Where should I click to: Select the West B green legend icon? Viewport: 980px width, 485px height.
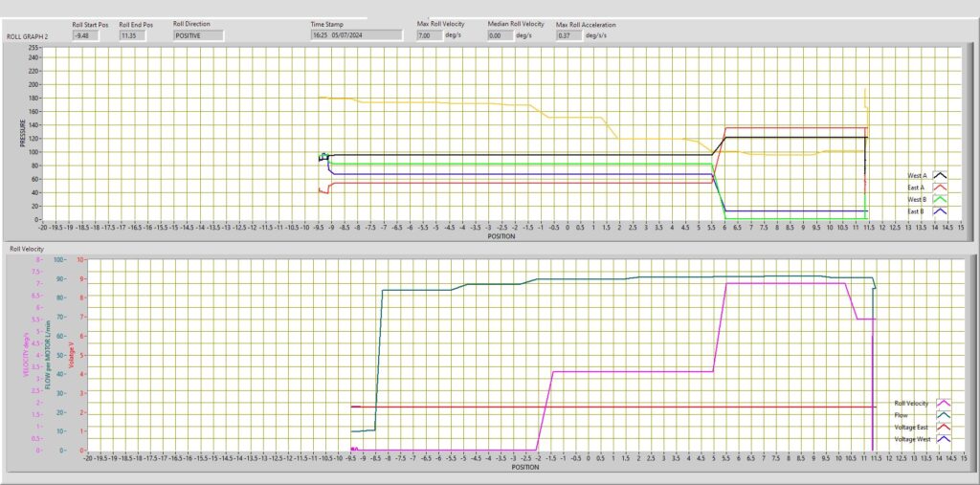click(x=940, y=199)
